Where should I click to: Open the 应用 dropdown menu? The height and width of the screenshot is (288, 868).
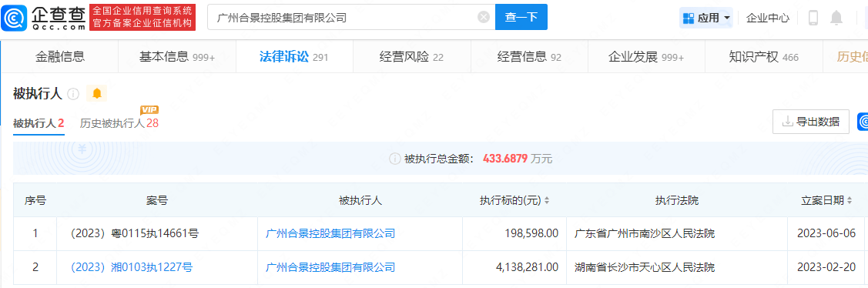click(706, 18)
